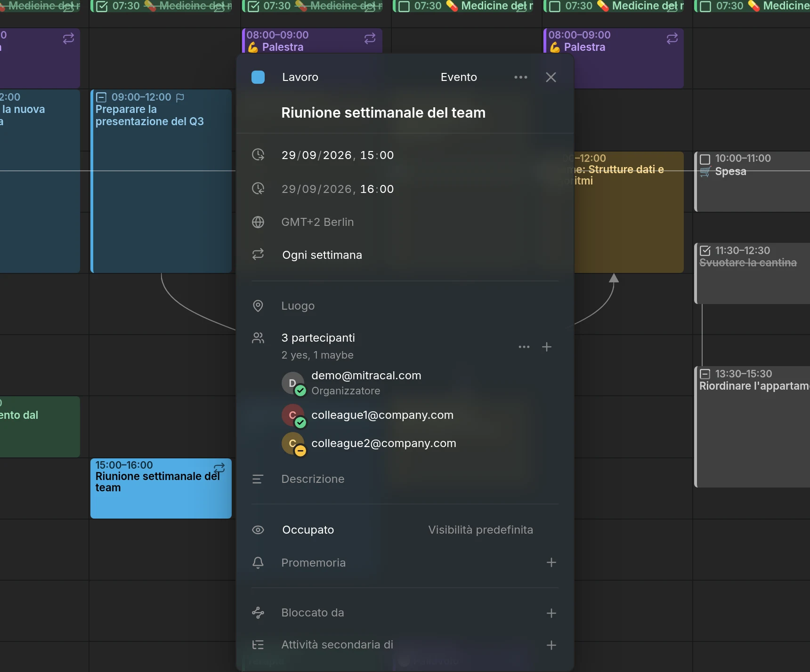Screen dimensions: 810x672
Task: Toggle checkbox on Preparare la presentazione del Q3
Action: (101, 97)
